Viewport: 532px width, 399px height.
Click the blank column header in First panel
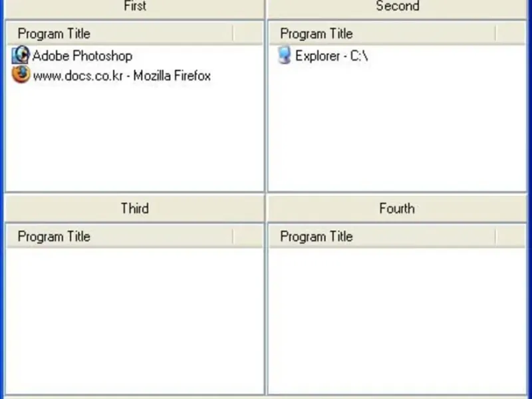click(247, 33)
